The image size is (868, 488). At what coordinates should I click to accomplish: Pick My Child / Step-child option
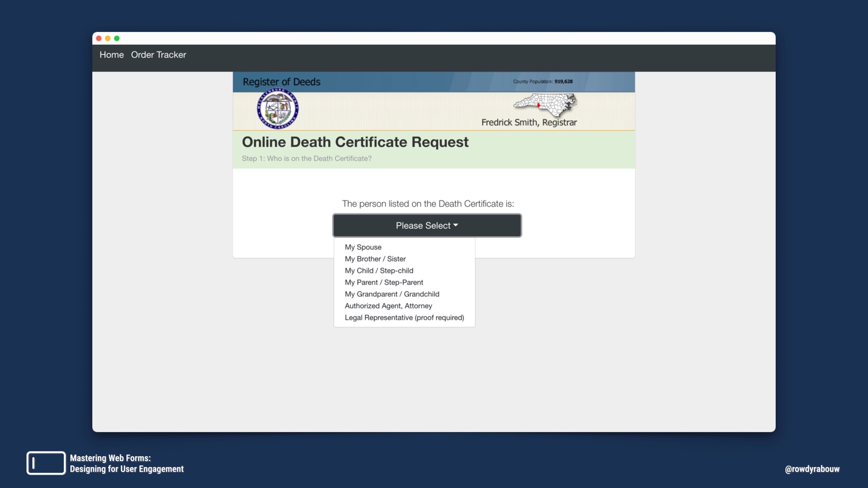coord(379,271)
